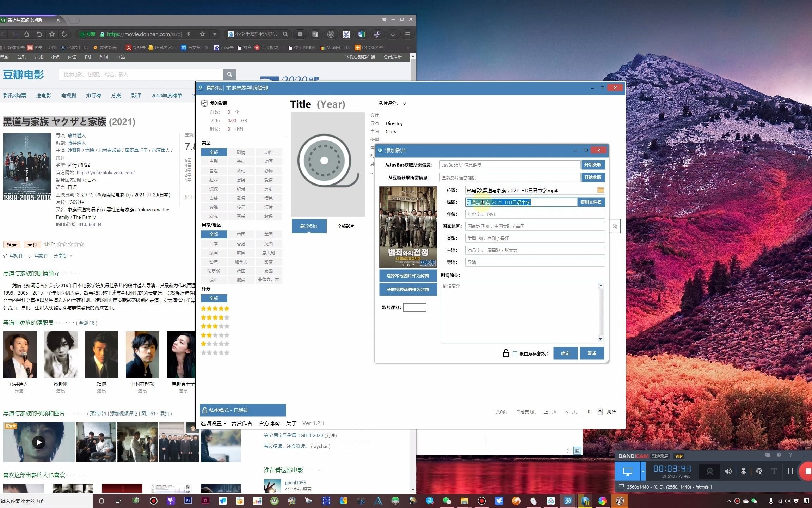The width and height of the screenshot is (812, 508).
Task: Open 选项设置 dropdown menu
Action: click(213, 423)
